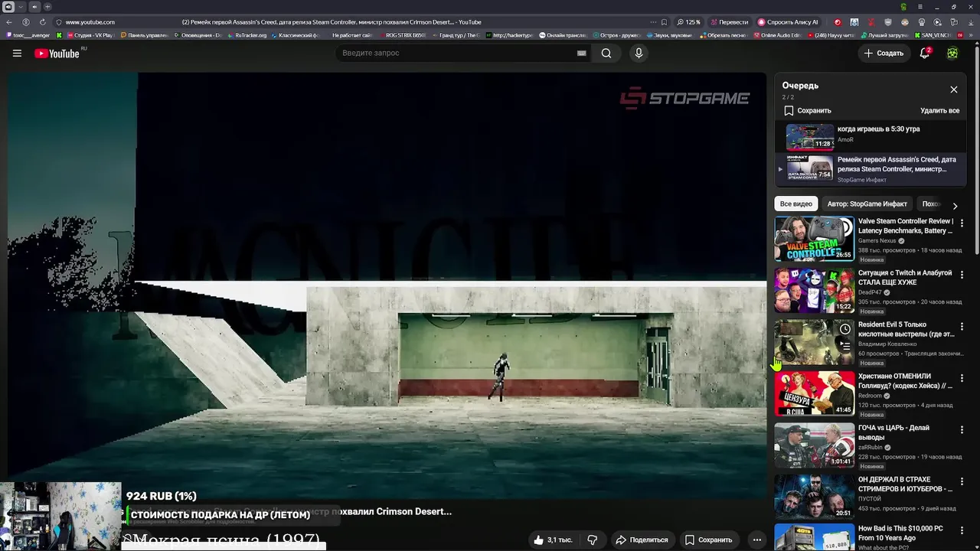980x551 pixels.
Task: Open options for ГОЧА vs ЦАРЬ video
Action: pos(962,429)
